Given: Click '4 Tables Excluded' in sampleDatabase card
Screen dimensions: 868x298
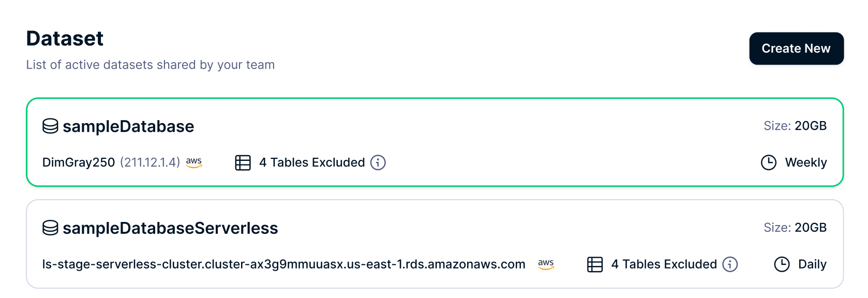Looking at the screenshot, I should coord(312,162).
